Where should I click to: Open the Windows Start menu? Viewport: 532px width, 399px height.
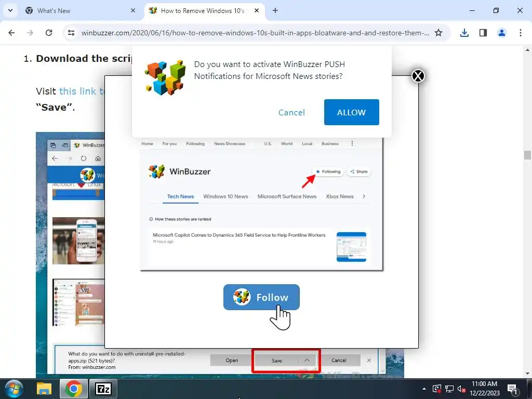(14, 389)
